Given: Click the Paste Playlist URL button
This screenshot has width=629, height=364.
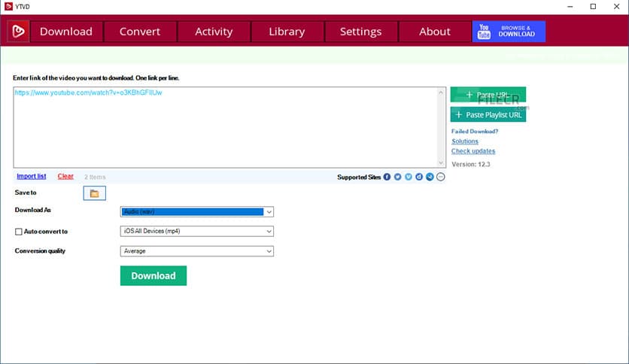Looking at the screenshot, I should click(488, 114).
